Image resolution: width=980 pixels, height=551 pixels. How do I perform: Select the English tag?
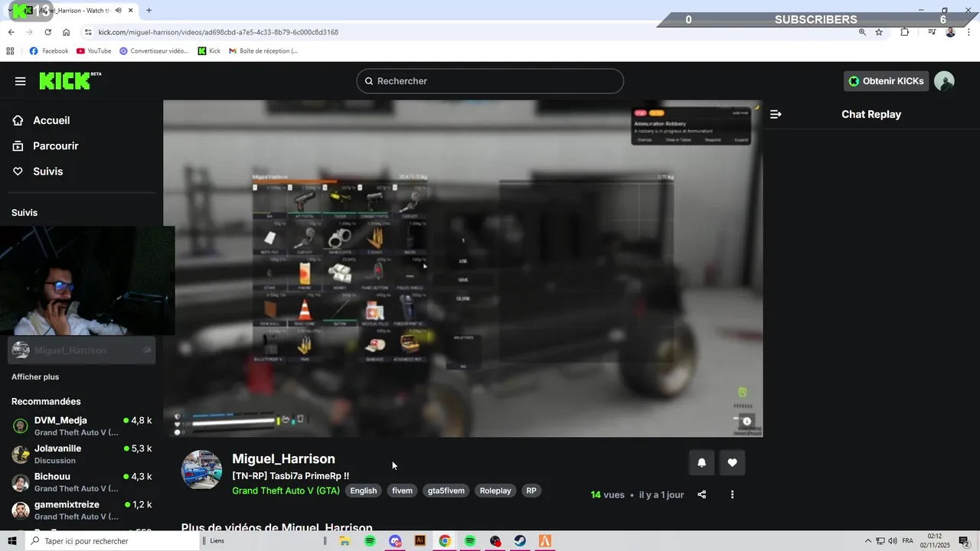click(364, 491)
